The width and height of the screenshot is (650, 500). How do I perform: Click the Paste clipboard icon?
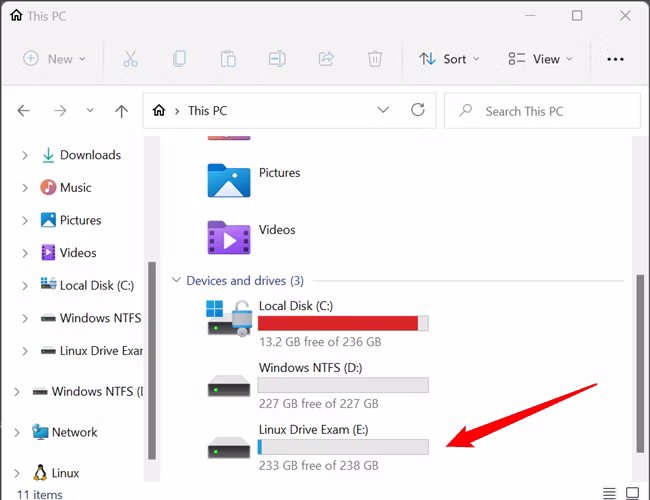pyautogui.click(x=228, y=59)
